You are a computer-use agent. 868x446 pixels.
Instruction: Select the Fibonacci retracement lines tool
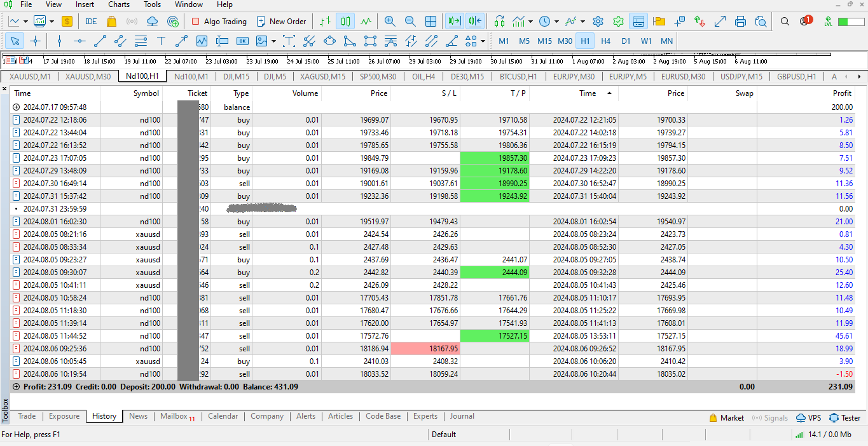pos(141,41)
